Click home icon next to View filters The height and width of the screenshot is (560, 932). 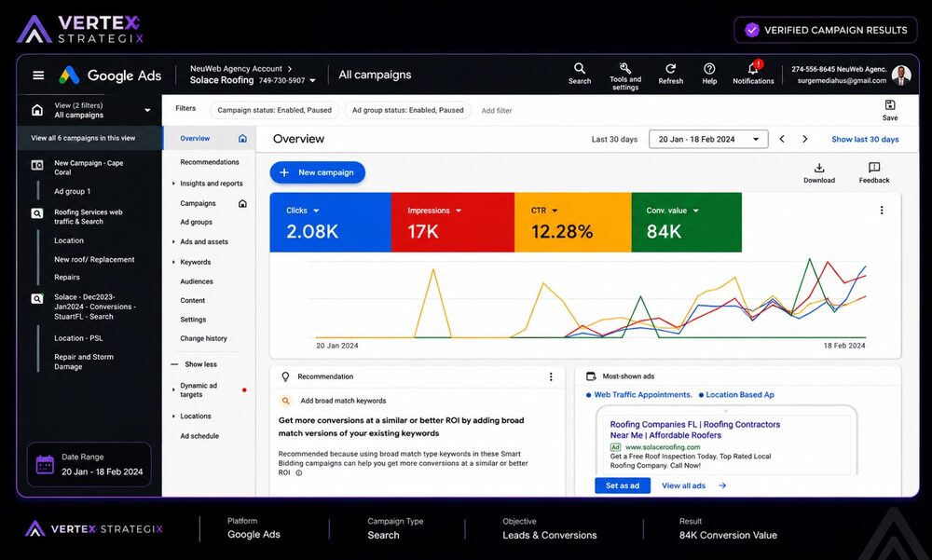[37, 110]
